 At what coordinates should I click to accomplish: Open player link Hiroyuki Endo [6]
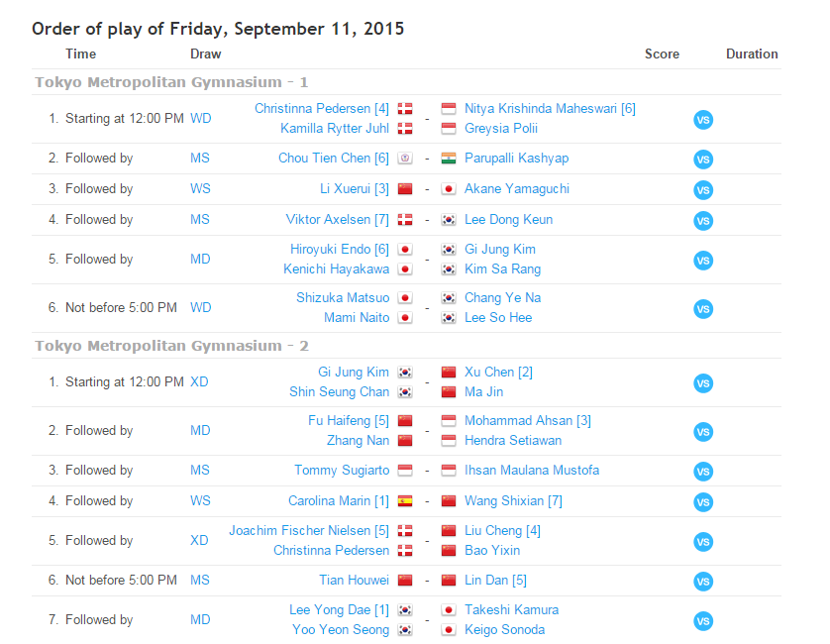(340, 249)
